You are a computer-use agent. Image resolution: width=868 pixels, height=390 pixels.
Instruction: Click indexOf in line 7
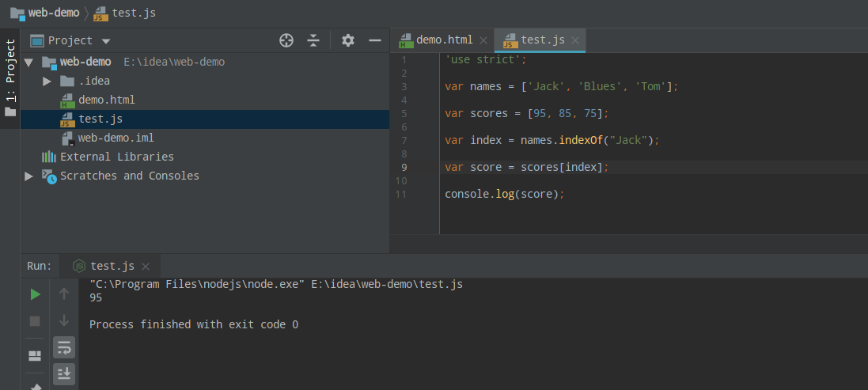click(x=581, y=140)
